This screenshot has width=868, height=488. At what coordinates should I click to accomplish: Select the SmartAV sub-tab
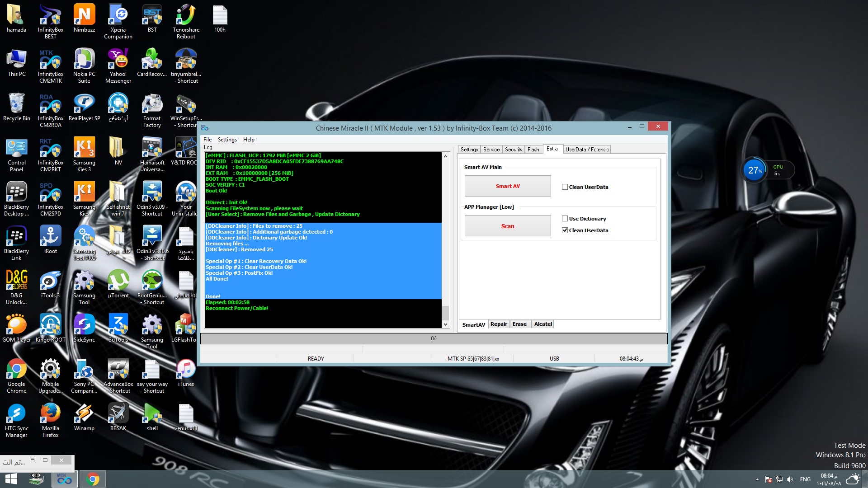click(x=473, y=324)
